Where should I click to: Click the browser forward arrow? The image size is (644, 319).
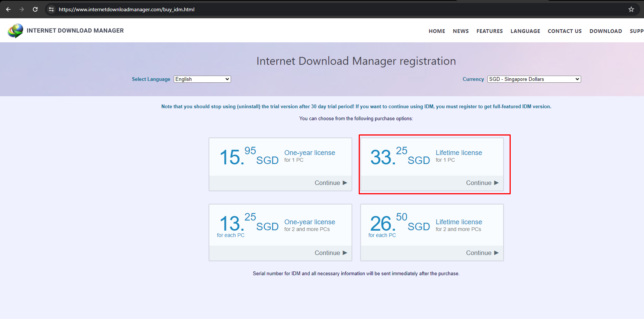click(22, 9)
